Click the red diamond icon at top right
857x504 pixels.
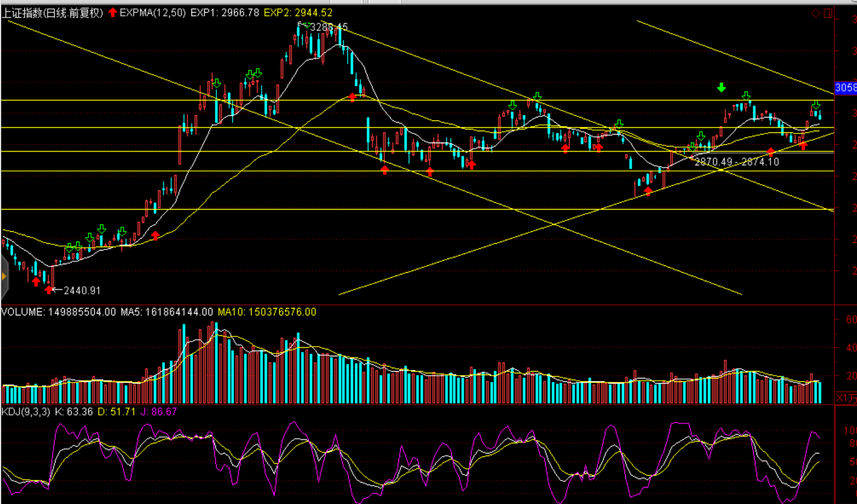point(816,14)
